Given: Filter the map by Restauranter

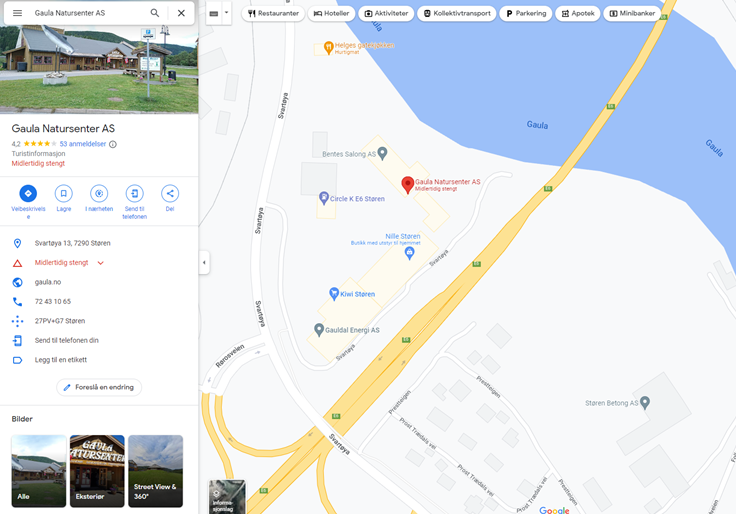Looking at the screenshot, I should coord(273,13).
